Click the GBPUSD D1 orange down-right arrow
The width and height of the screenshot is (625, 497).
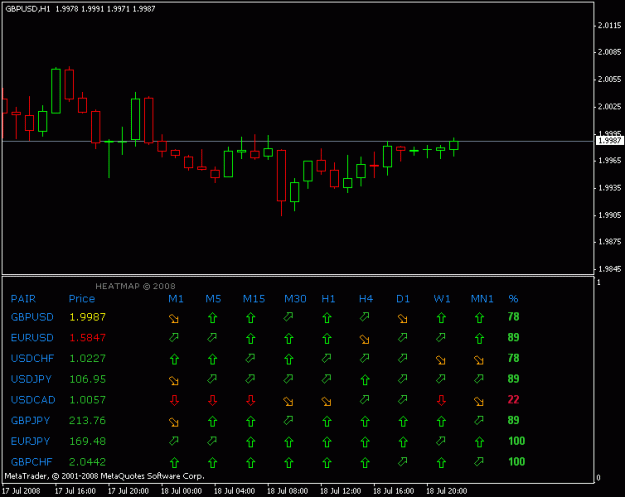tap(403, 318)
